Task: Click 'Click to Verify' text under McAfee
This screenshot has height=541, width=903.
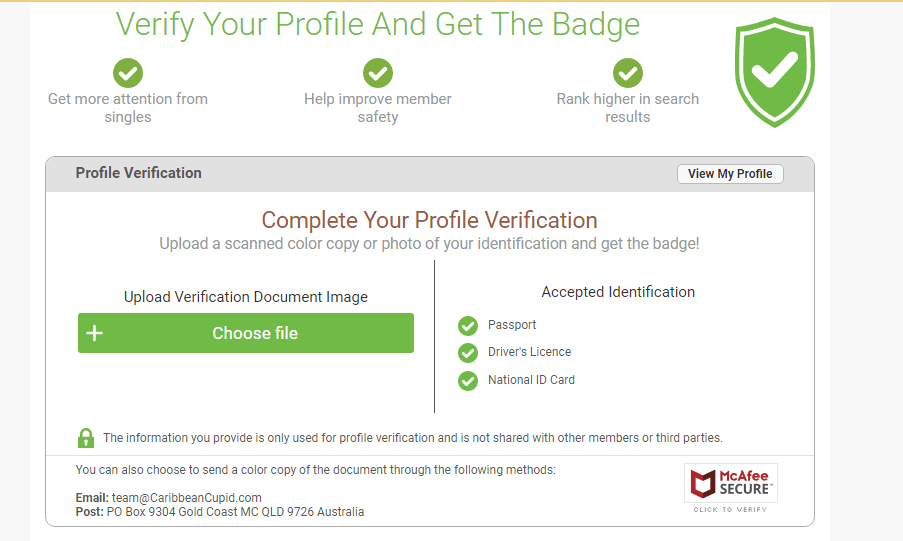Action: coord(731,510)
